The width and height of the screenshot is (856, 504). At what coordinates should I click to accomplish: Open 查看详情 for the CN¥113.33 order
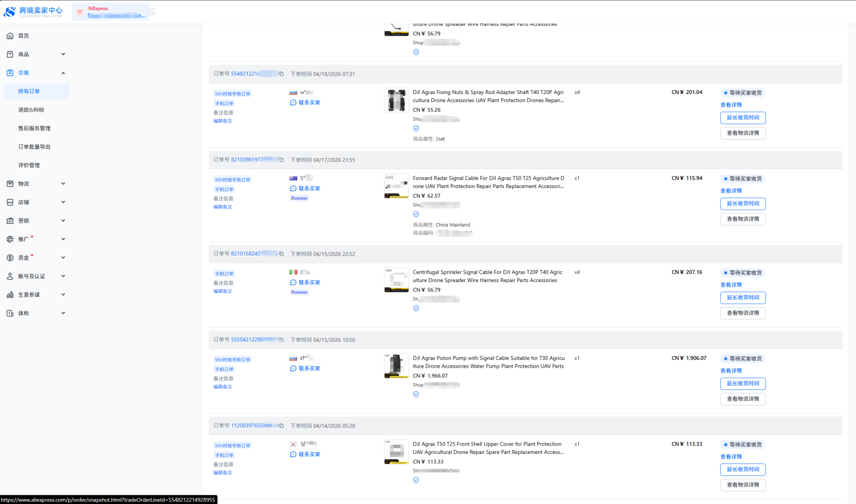[x=731, y=457]
